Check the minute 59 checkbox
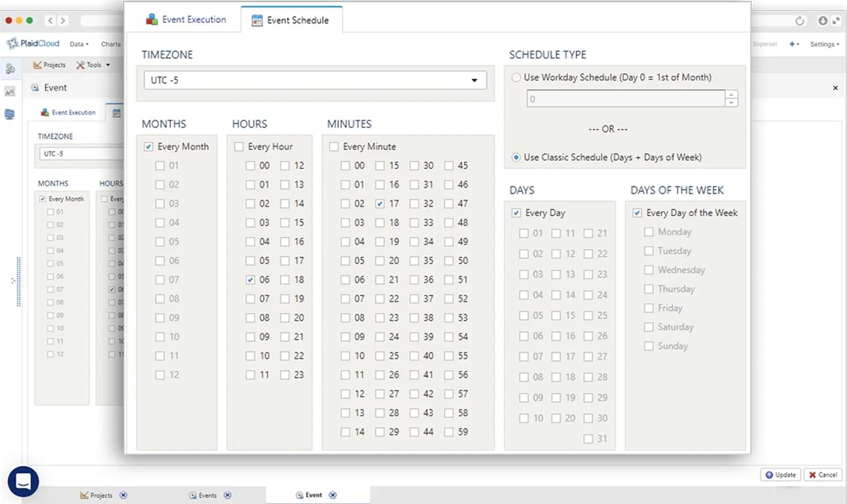 449,432
